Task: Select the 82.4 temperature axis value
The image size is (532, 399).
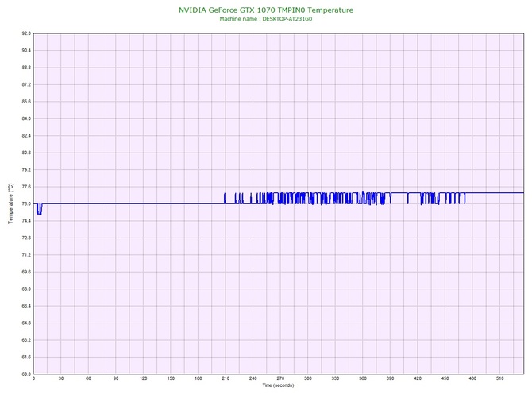Action: (x=26, y=136)
